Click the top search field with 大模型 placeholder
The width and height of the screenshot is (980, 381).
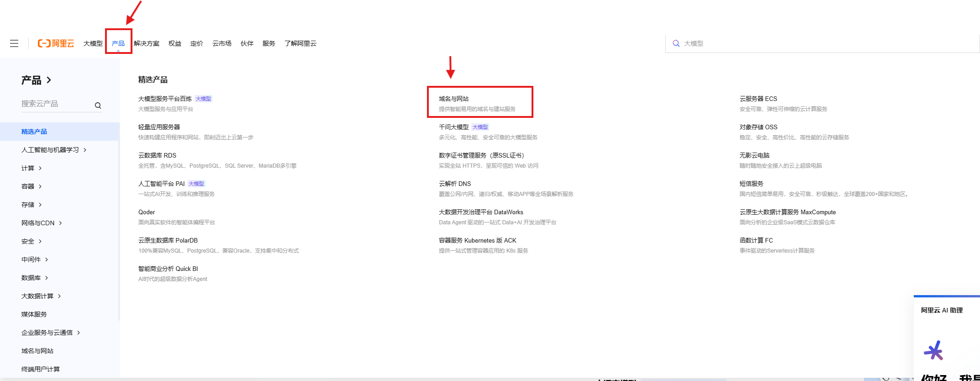click(x=822, y=43)
